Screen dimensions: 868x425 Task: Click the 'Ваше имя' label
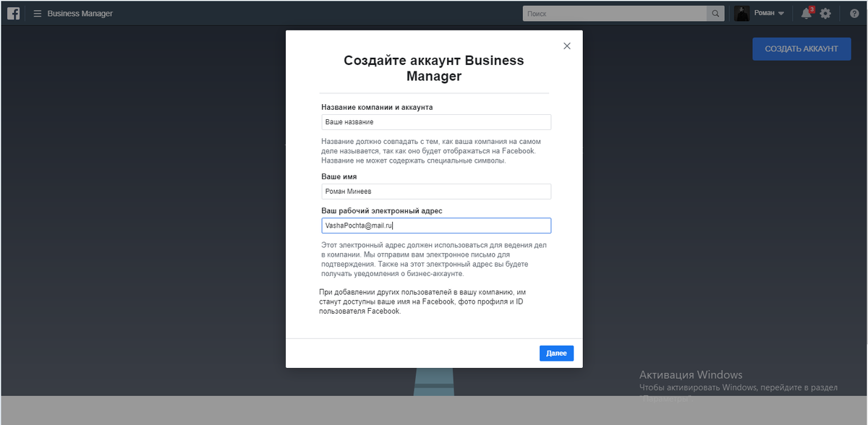[x=339, y=176]
